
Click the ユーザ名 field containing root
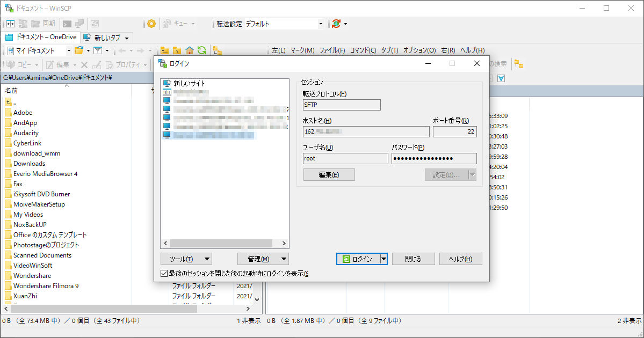tap(345, 158)
